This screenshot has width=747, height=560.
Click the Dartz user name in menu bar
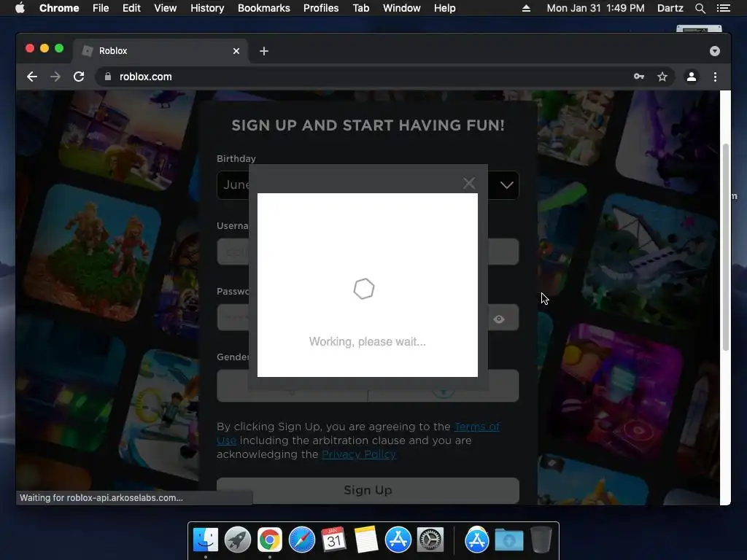coord(670,8)
